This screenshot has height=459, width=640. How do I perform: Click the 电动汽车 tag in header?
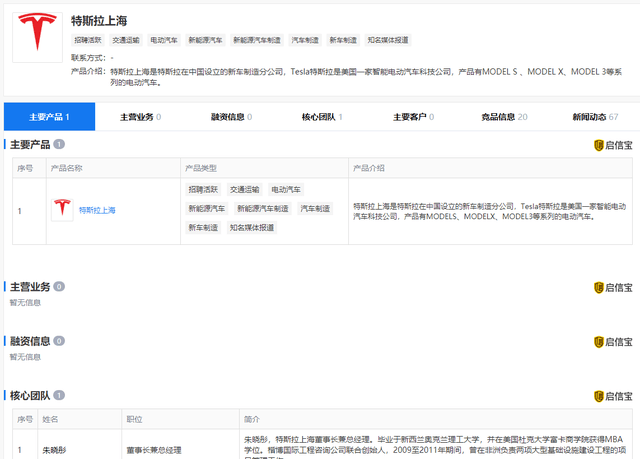[x=164, y=40]
